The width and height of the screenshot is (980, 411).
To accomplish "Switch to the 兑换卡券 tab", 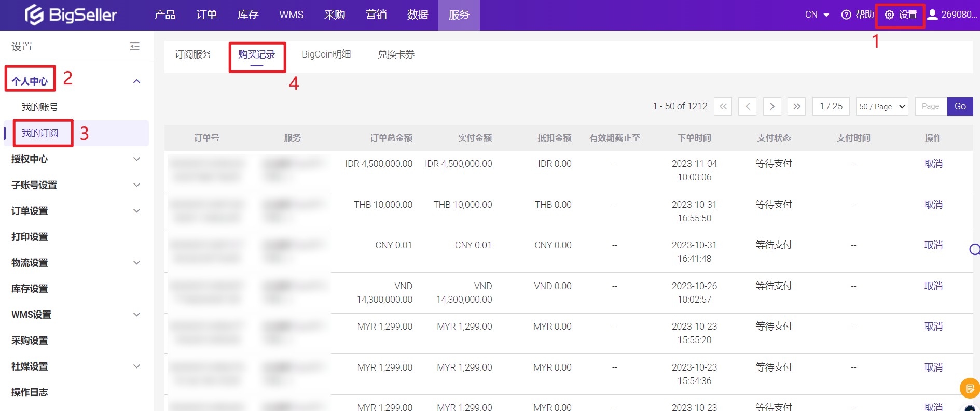I will (396, 54).
